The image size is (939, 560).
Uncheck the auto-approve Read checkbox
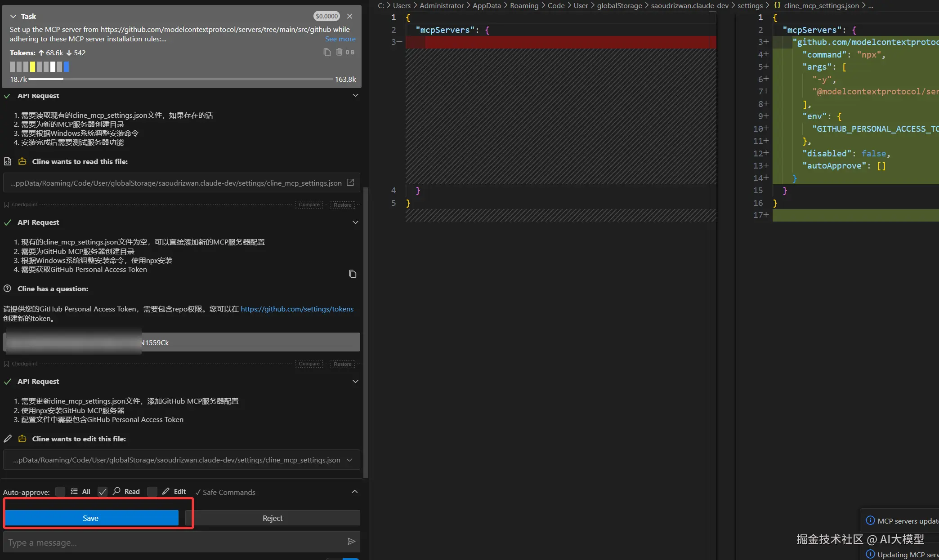pos(103,492)
